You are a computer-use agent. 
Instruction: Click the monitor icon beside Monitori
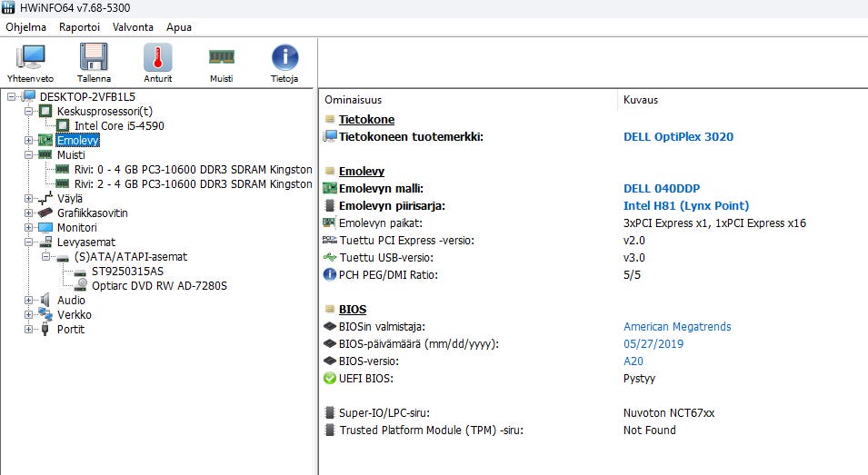45,227
